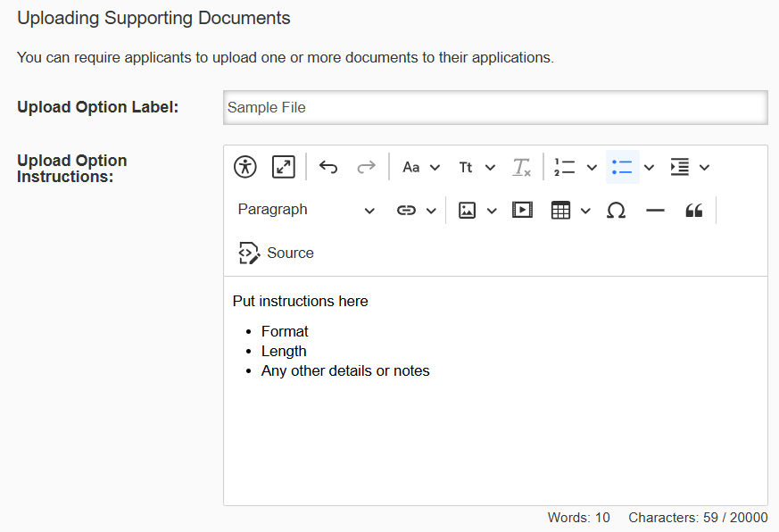Image resolution: width=779 pixels, height=532 pixels.
Task: Click the 'Length' bullet item
Action: pyautogui.click(x=284, y=351)
